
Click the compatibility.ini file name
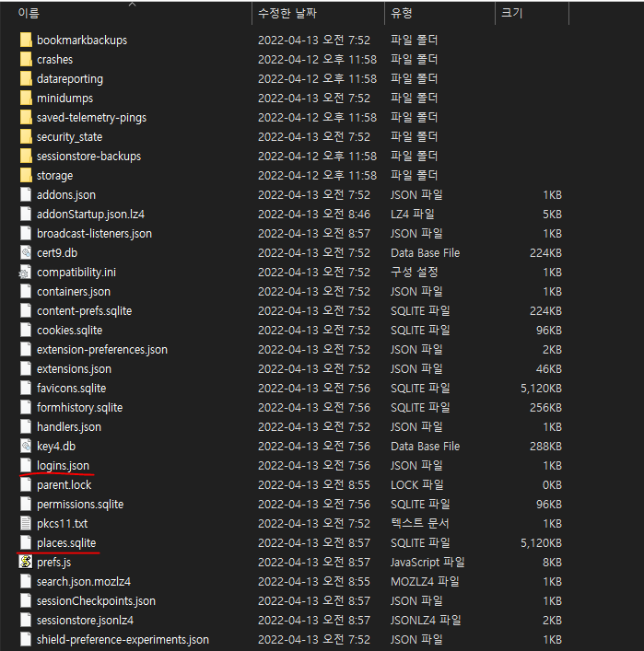coord(76,273)
